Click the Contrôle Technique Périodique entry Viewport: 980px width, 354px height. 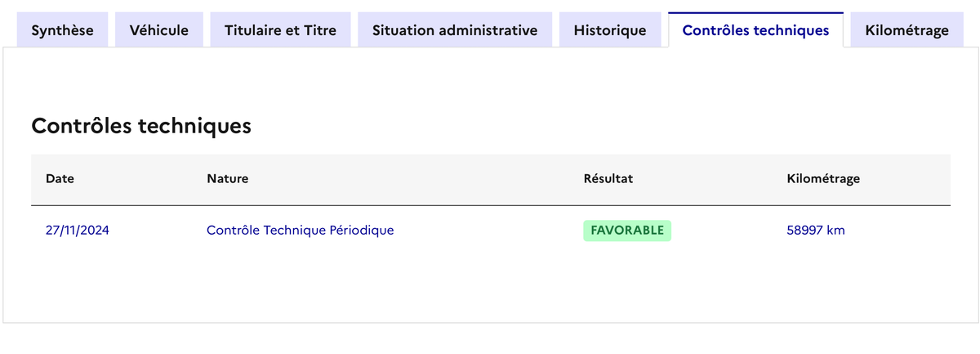300,231
